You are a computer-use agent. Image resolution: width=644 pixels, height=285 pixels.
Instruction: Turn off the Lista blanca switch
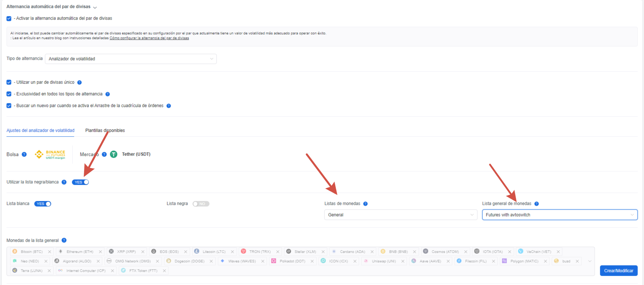(x=43, y=204)
